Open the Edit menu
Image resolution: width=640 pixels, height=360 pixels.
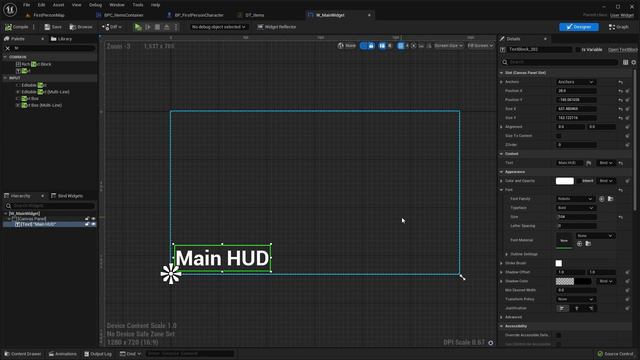(x=41, y=5)
